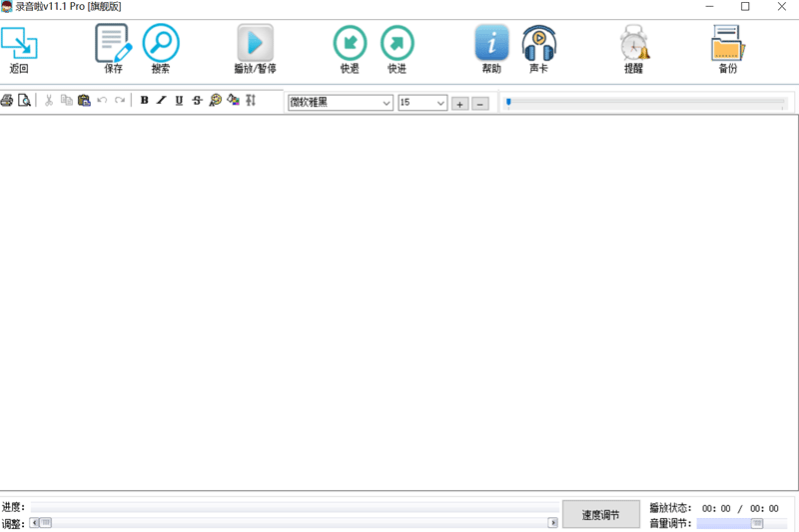Click the 快退 rewind icon
Image resolution: width=799 pixels, height=532 pixels.
coord(350,44)
